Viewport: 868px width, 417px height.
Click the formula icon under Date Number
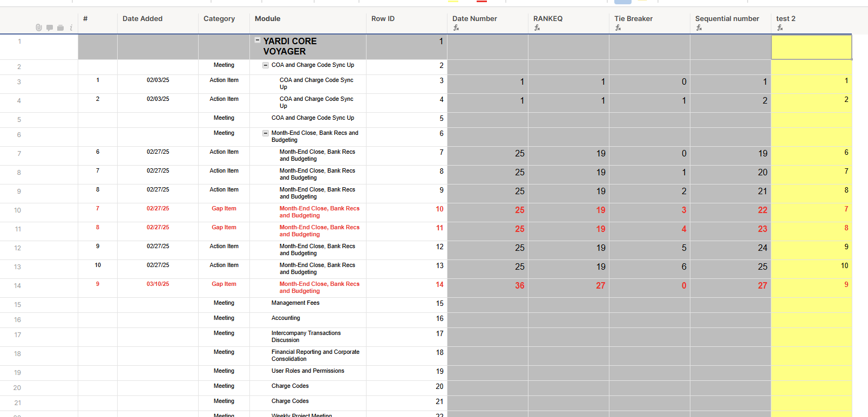pos(456,28)
